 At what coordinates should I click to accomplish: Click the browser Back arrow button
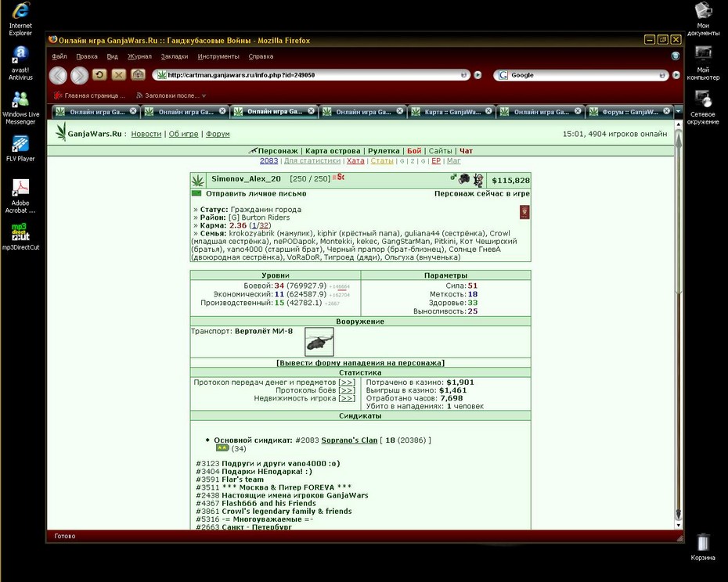tap(58, 75)
